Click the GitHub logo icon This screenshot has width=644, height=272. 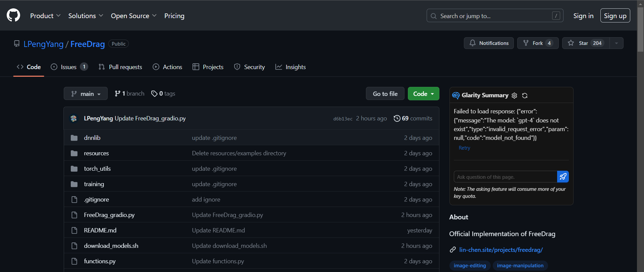(x=13, y=15)
